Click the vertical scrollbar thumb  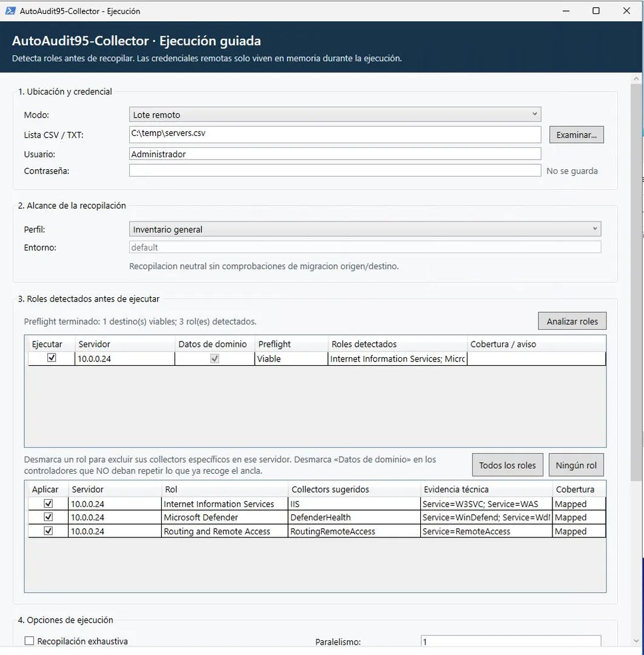636,283
